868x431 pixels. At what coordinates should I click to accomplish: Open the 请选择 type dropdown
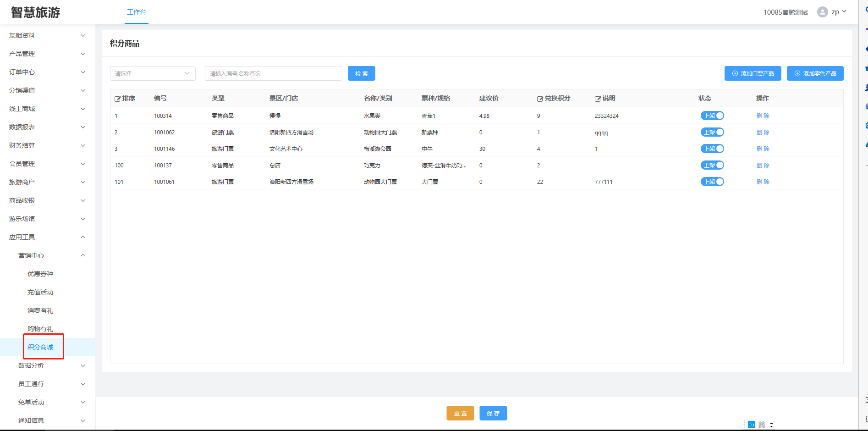tap(153, 73)
